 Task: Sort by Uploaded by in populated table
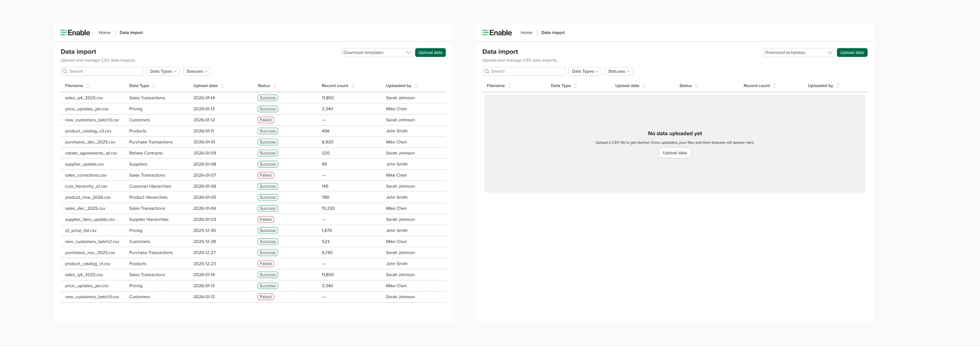pos(416,86)
